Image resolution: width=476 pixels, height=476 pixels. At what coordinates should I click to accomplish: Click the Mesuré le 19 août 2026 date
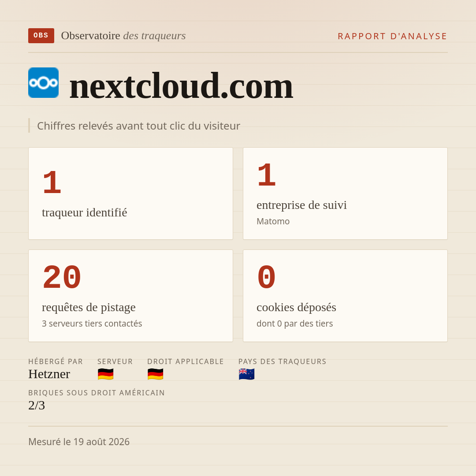coord(79,442)
